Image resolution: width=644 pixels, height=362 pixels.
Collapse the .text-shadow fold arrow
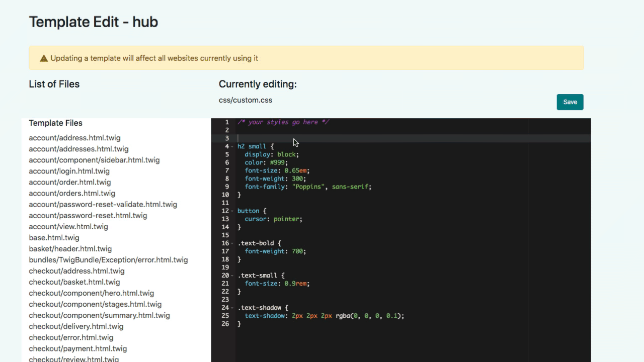(x=232, y=308)
